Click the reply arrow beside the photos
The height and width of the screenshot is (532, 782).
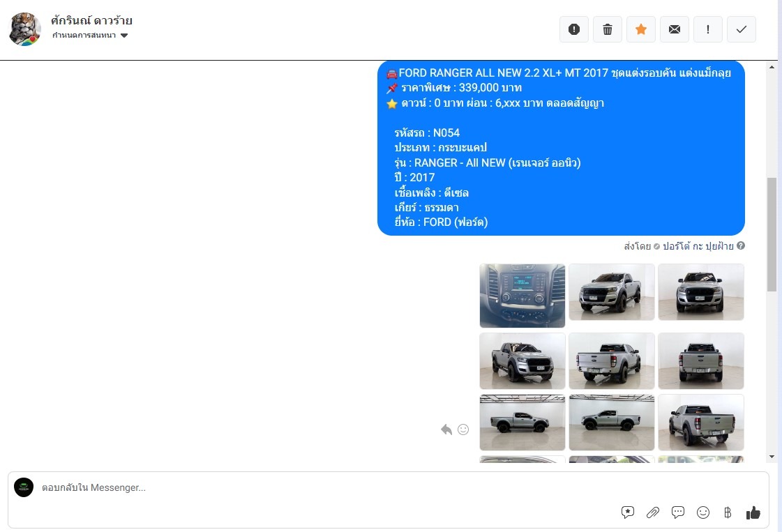click(x=446, y=430)
